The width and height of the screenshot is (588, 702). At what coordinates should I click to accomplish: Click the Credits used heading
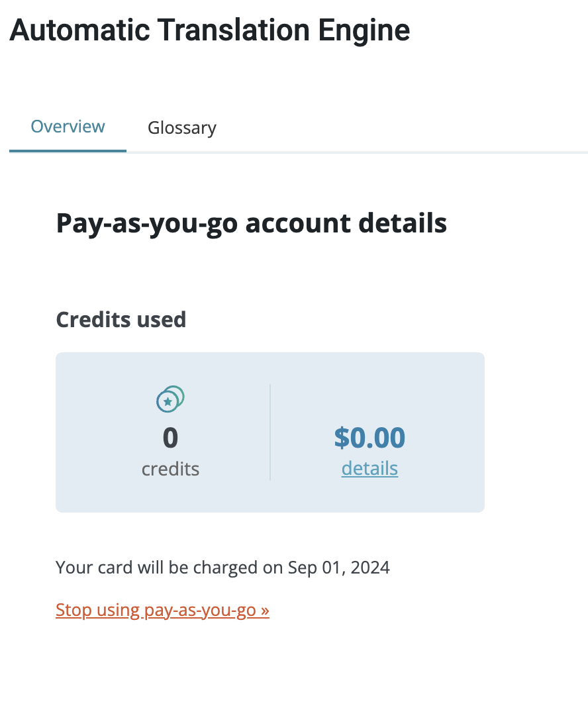pyautogui.click(x=121, y=320)
